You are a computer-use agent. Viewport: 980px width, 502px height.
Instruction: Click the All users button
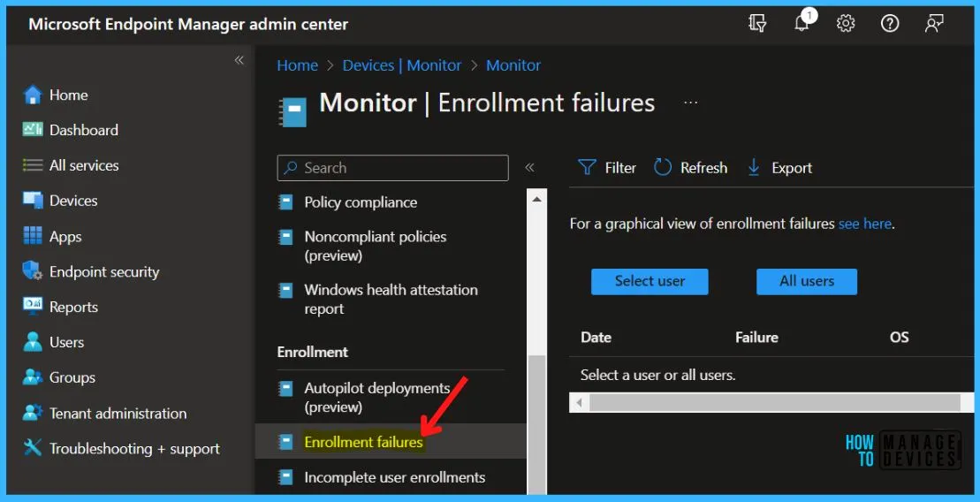(807, 281)
